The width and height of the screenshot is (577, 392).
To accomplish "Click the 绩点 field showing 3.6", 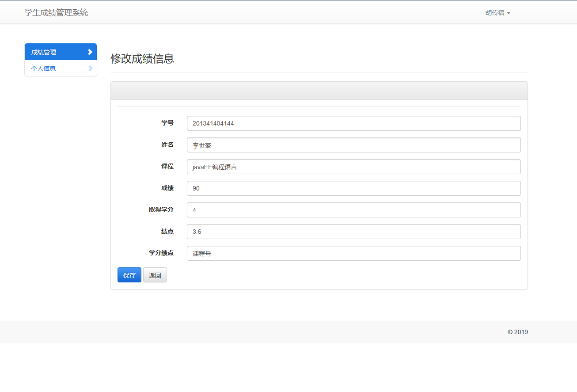I will pos(353,232).
